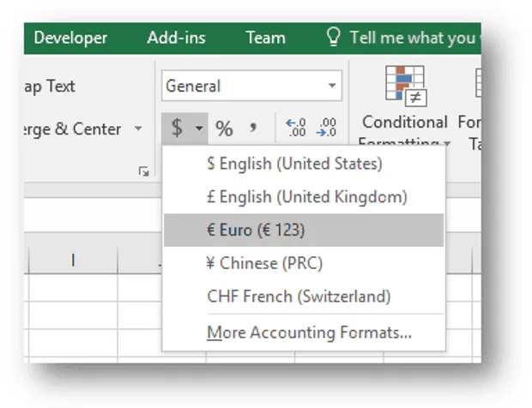Open the Team ribbon tab
Viewport: 532px width, 408px height.
(x=265, y=38)
